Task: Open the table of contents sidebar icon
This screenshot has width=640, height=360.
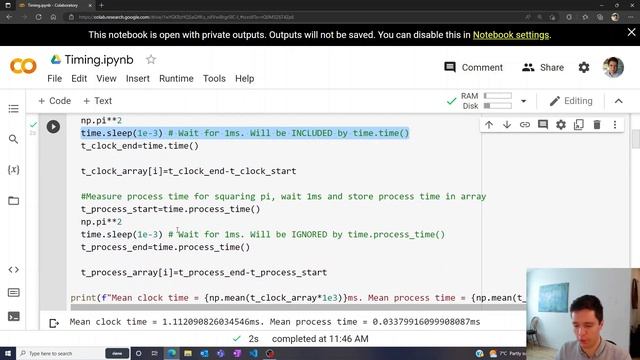Action: click(13, 109)
